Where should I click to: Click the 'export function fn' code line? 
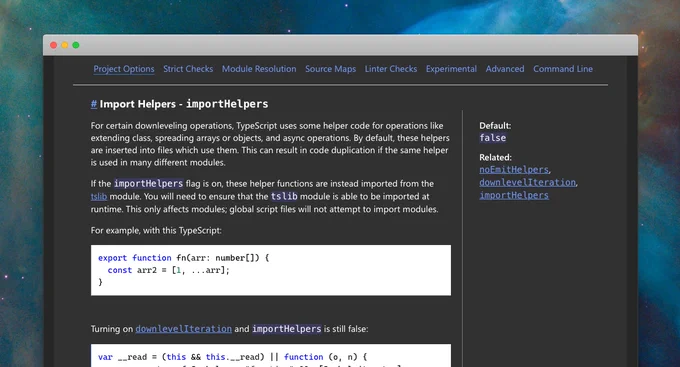click(x=183, y=258)
